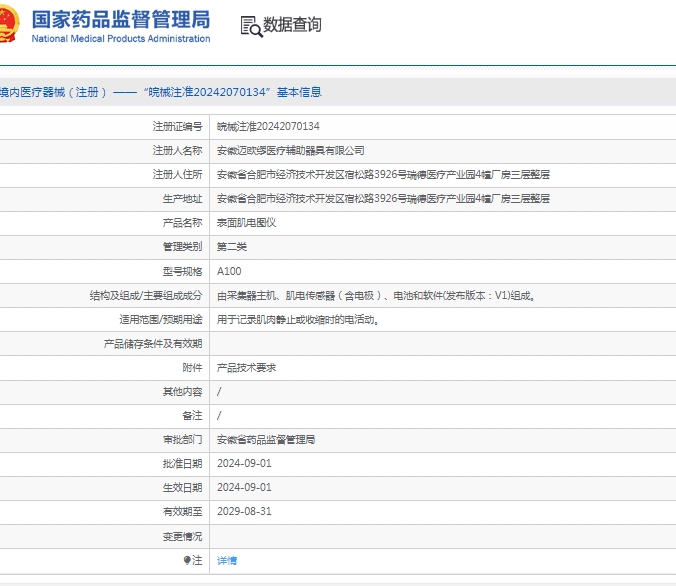Select registration number 皖械注准20242070134 value
Screen dimensions: 676x586
[268, 126]
